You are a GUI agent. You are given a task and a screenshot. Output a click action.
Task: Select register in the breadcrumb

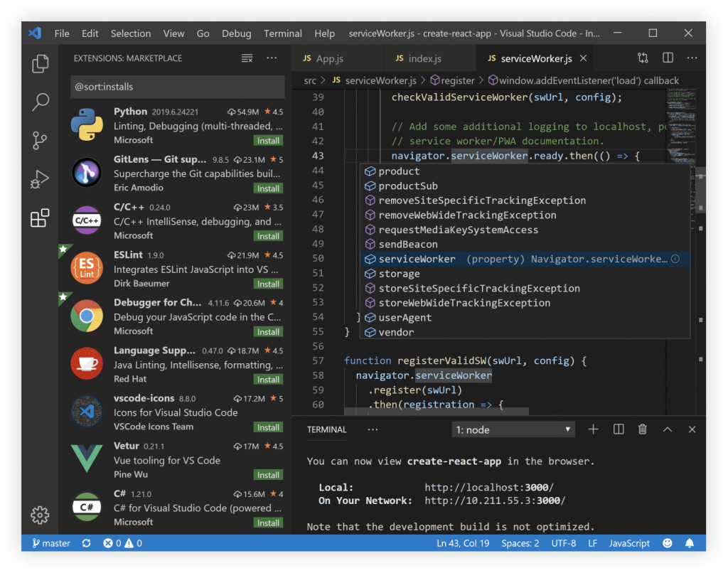point(453,81)
